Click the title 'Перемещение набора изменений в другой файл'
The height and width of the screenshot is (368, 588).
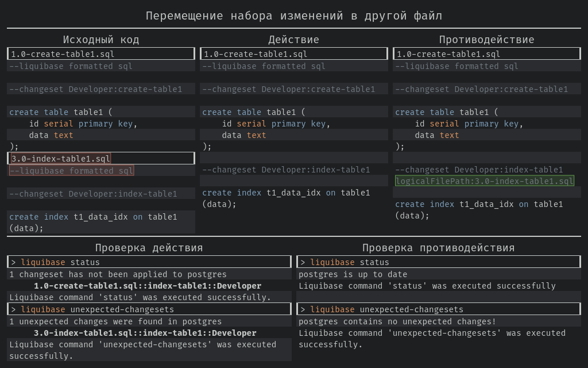tap(294, 16)
